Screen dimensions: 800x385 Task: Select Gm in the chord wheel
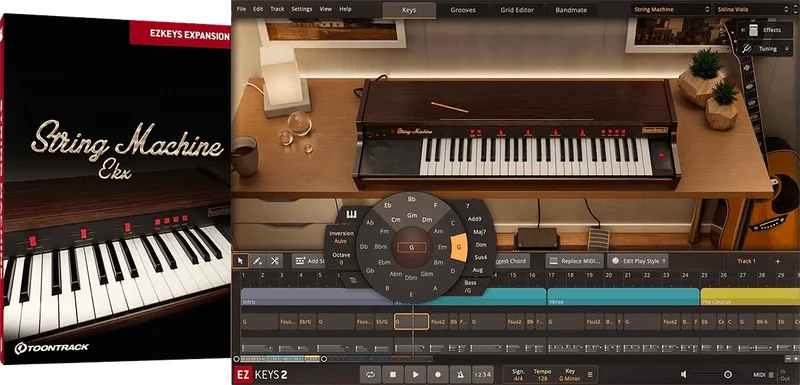click(x=412, y=215)
